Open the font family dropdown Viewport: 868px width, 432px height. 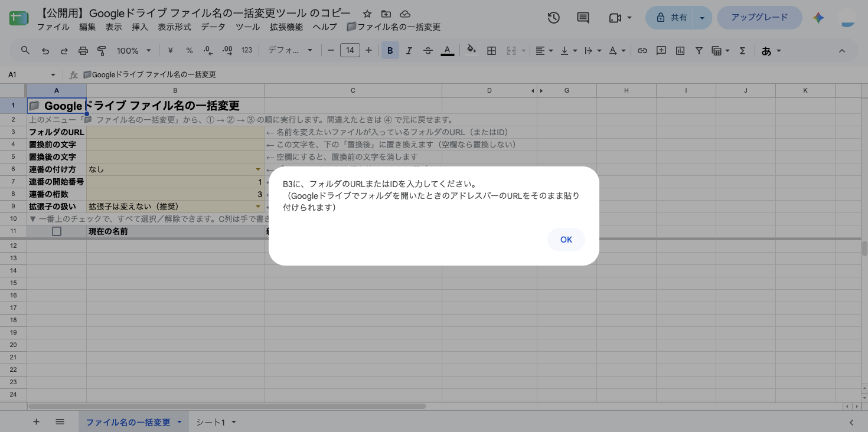tap(290, 51)
